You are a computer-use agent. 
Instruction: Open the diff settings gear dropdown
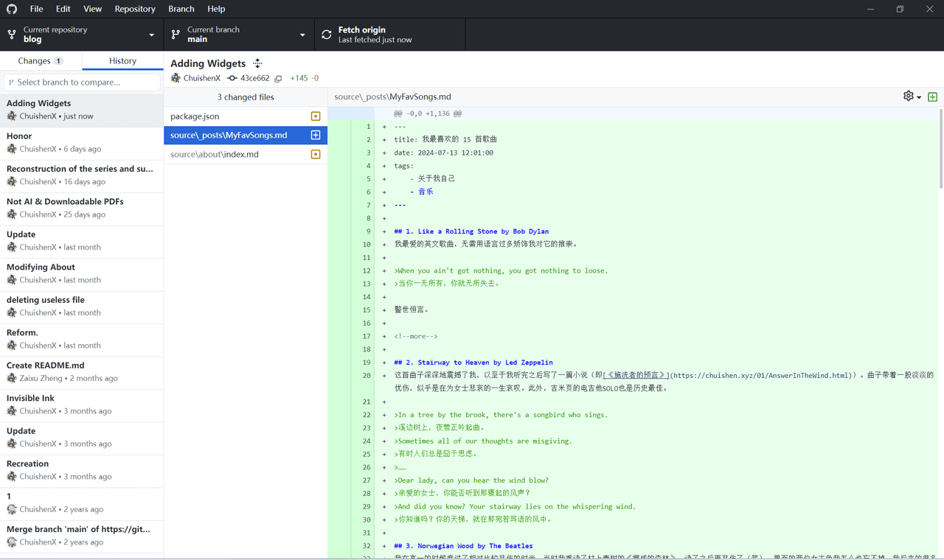click(912, 97)
